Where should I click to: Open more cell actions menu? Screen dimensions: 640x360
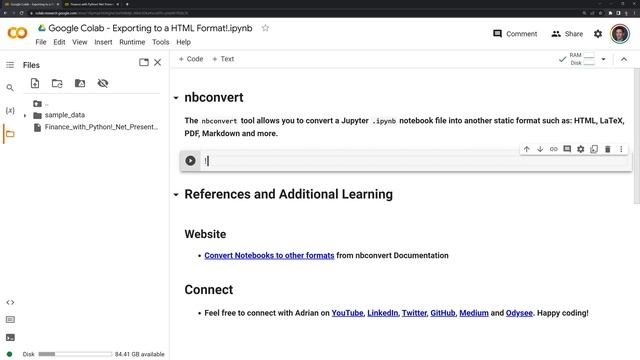point(621,149)
